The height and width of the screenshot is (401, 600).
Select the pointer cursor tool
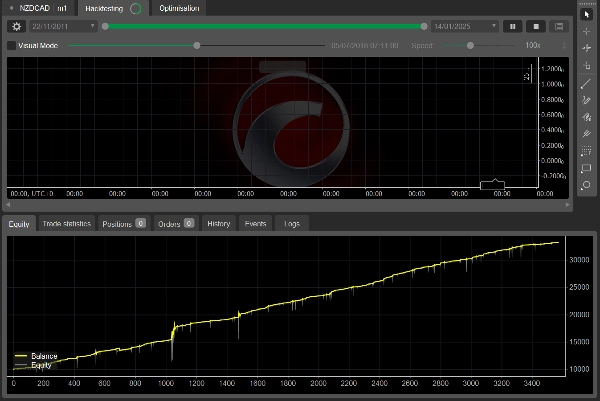(x=586, y=14)
